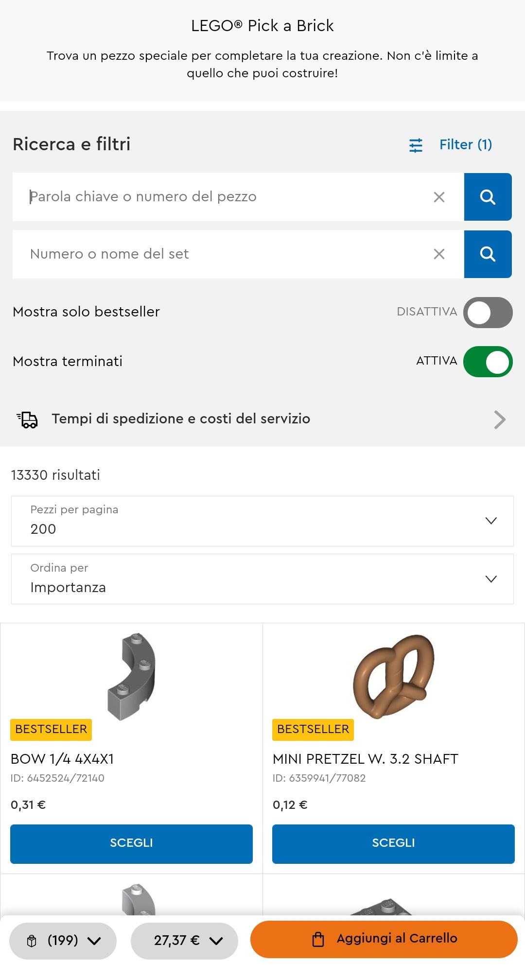
Task: Open the Filter (1) panel
Action: [x=465, y=145]
